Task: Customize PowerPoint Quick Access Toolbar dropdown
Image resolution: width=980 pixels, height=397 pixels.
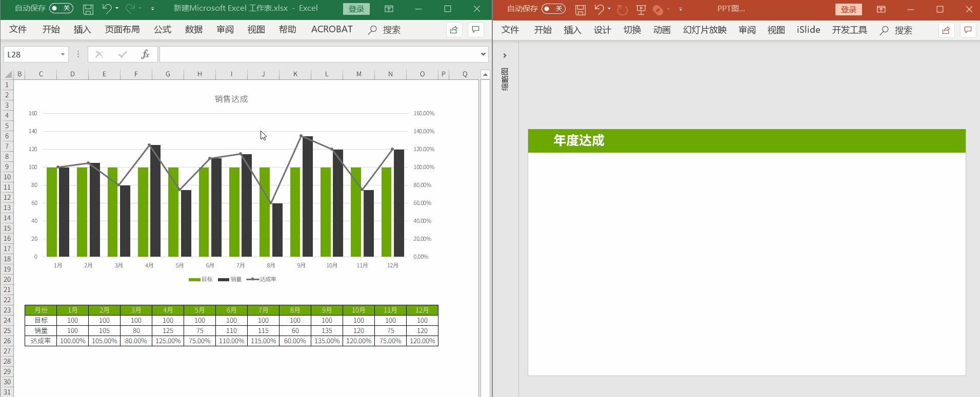Action: click(681, 9)
